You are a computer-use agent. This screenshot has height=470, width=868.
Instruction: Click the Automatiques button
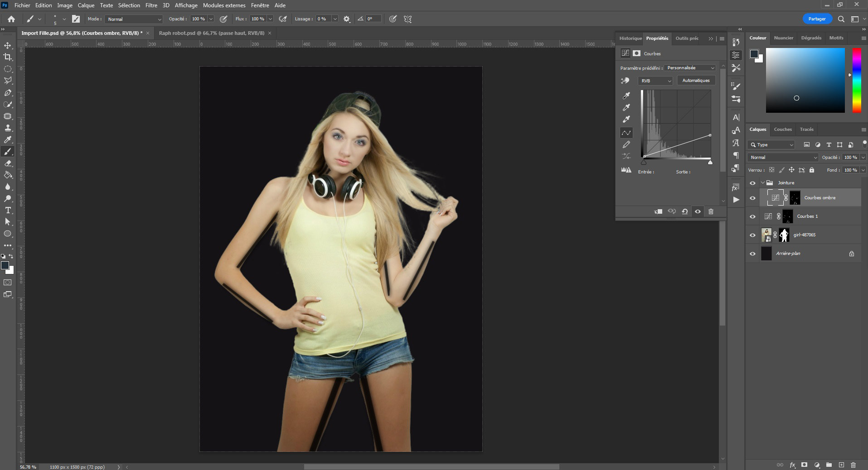click(696, 81)
